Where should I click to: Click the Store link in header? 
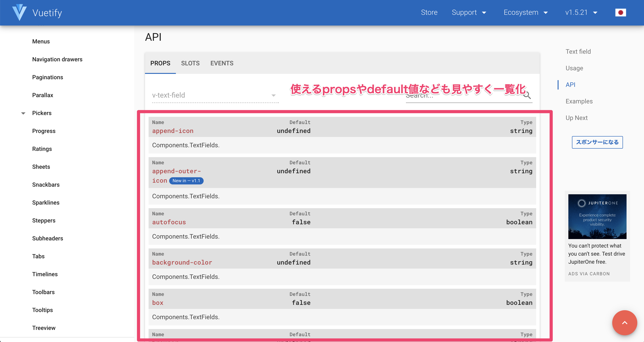[x=429, y=13]
